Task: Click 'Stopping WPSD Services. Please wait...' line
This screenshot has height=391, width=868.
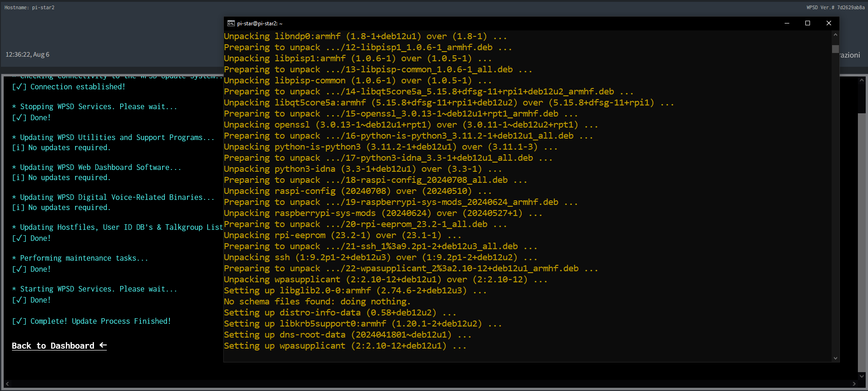Action: click(x=94, y=106)
